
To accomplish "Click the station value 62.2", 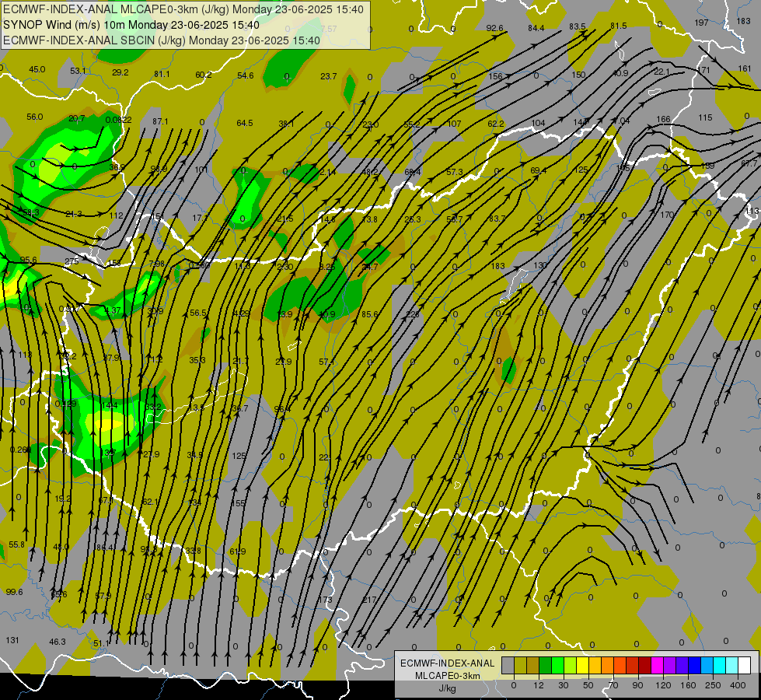I will click(x=496, y=124).
